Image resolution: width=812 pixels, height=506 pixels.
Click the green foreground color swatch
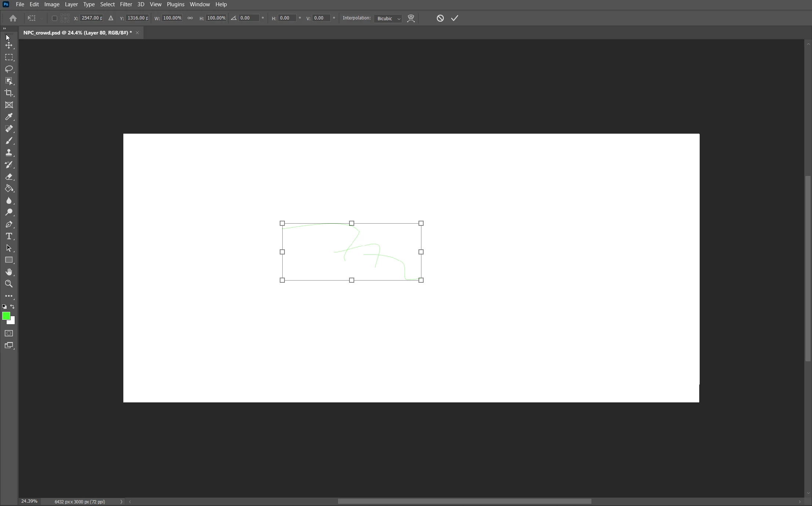(x=6, y=316)
